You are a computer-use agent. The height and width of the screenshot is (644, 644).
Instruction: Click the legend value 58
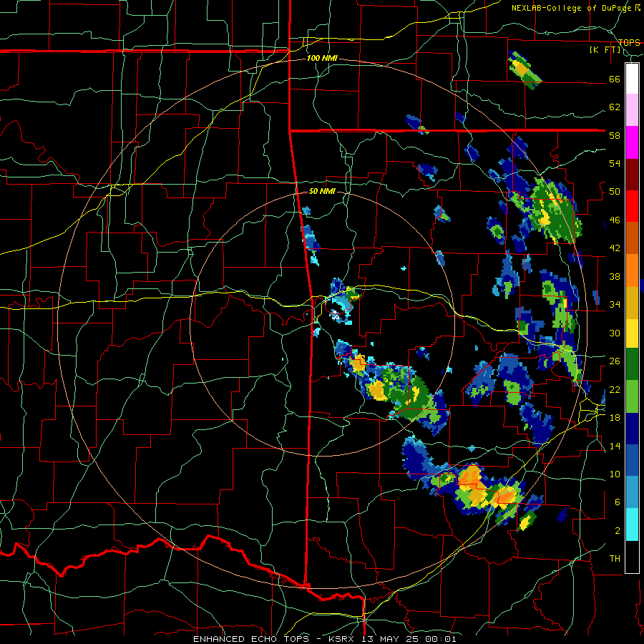(x=615, y=135)
